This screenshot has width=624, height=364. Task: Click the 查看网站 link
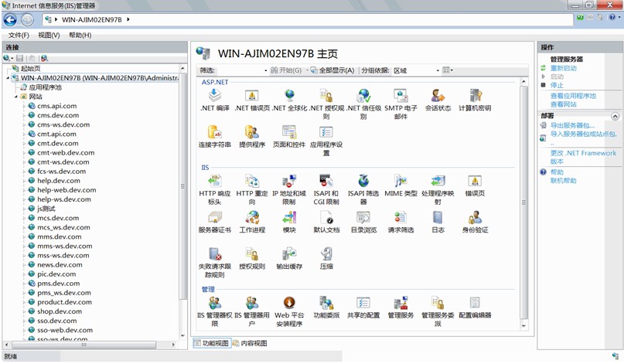(x=563, y=104)
